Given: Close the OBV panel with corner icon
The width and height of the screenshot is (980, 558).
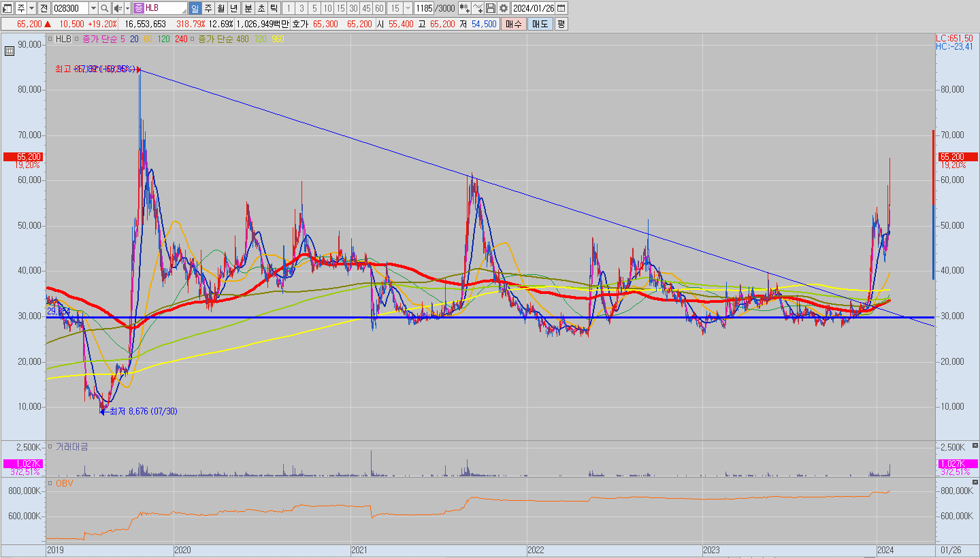Looking at the screenshot, I should tap(975, 482).
